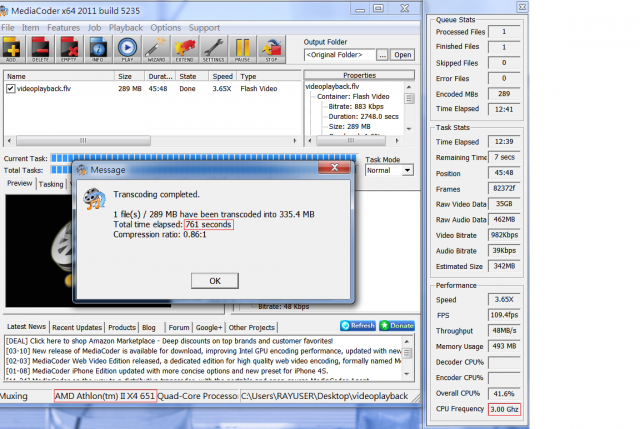Click 'Bitrate: 883 Kbps' property row
Viewport: 640px width, 429px height.
(x=356, y=107)
